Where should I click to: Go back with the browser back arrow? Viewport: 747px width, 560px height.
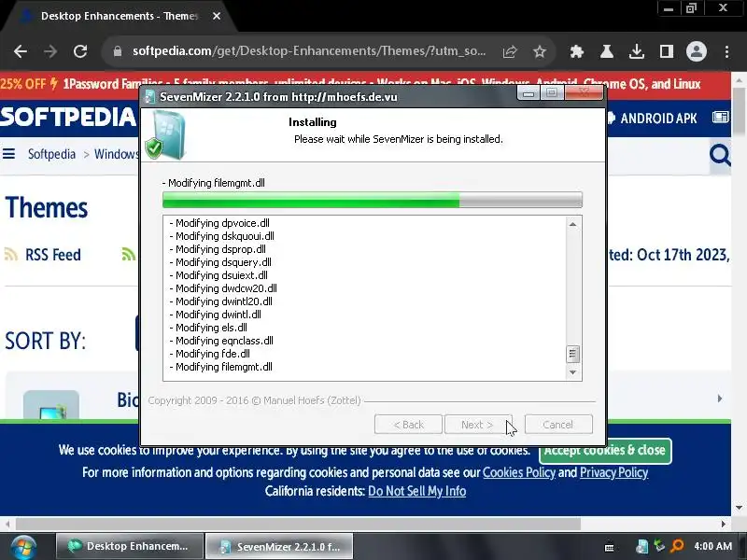(x=21, y=51)
